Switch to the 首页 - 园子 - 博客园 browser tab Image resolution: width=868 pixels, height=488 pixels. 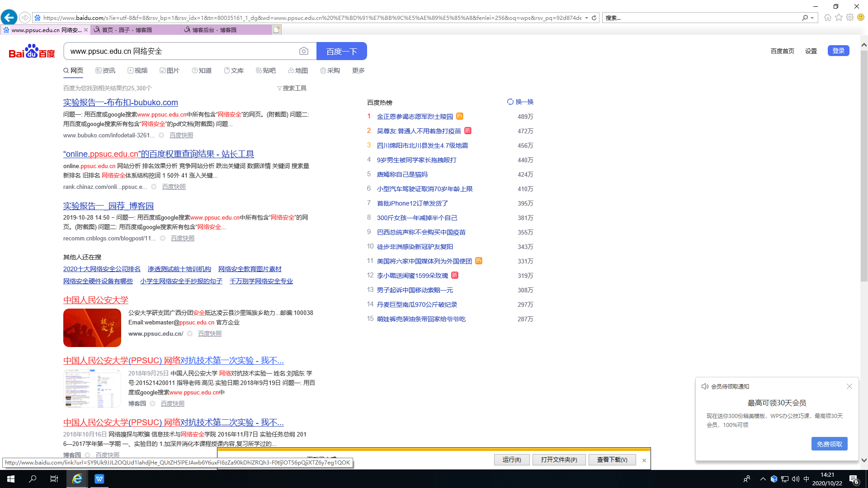[127, 30]
